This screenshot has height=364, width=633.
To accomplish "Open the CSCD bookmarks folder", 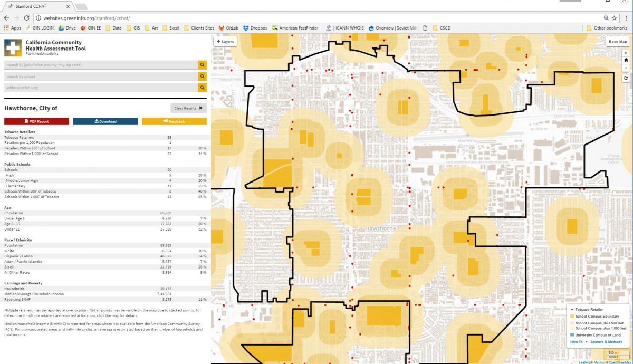I will [442, 28].
